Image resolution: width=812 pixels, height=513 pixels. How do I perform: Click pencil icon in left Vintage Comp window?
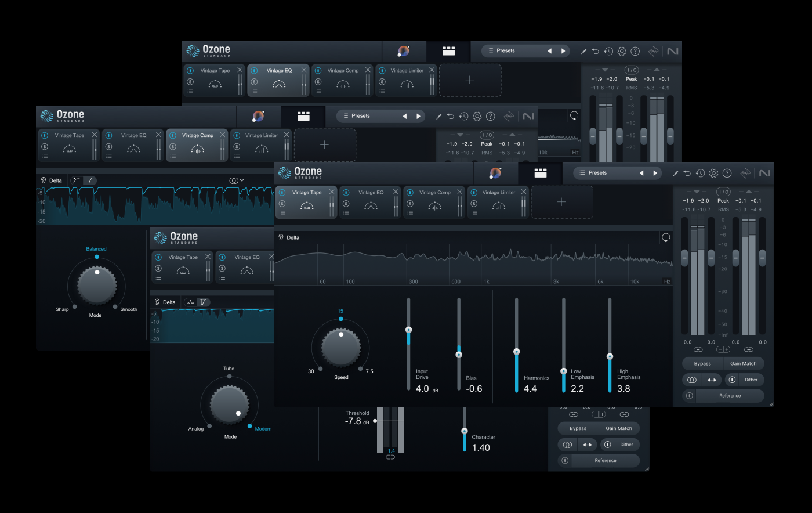tap(438, 116)
